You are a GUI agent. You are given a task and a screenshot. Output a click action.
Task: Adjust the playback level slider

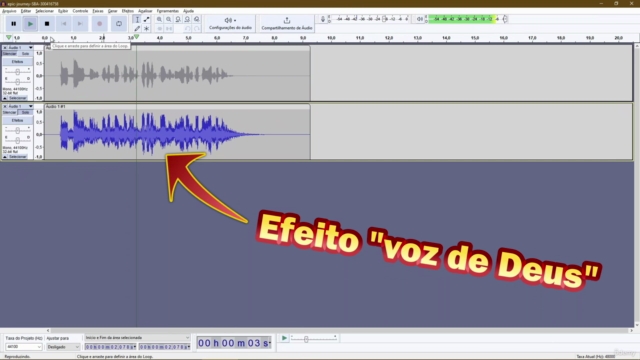[505, 19]
